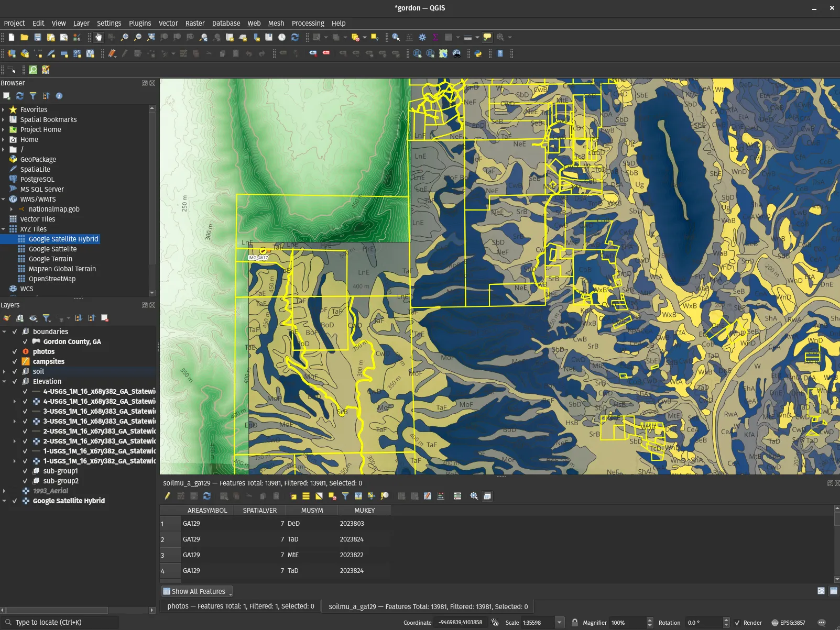Click the Identify Features tool
Screen dimensions: 840x630
click(x=396, y=37)
